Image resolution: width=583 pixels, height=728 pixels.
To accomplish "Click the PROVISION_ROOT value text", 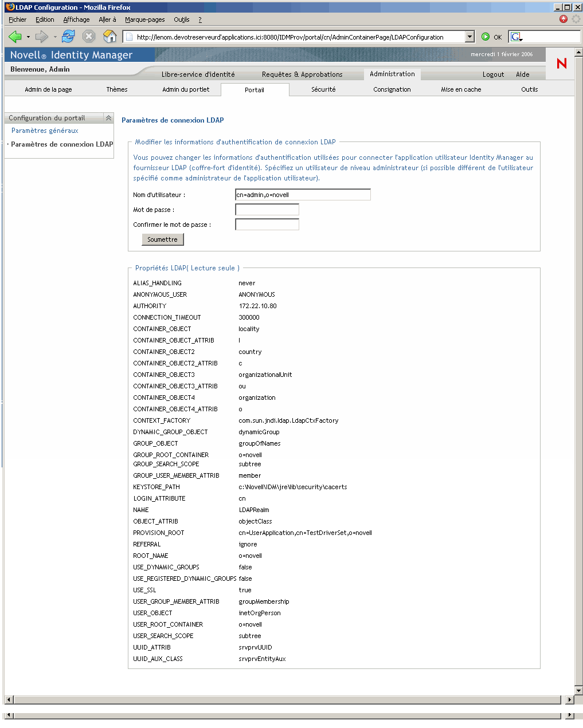I will pyautogui.click(x=306, y=533).
